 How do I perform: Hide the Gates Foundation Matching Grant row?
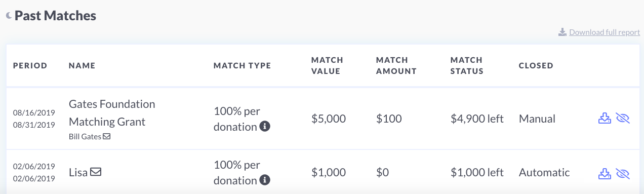(623, 119)
